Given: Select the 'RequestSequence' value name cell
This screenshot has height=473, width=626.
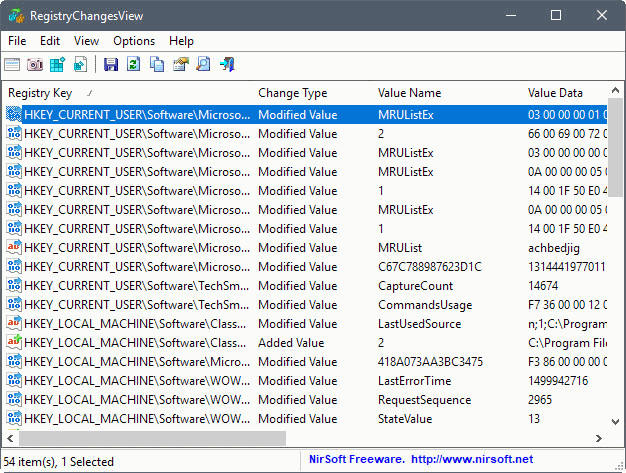Looking at the screenshot, I should click(424, 400).
